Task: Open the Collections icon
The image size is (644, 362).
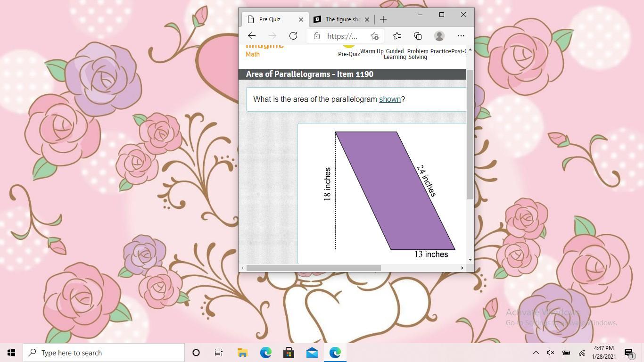Action: click(x=418, y=36)
